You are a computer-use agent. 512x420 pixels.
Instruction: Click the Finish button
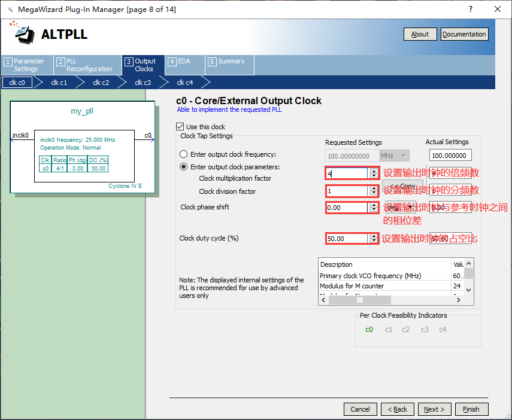click(x=471, y=409)
